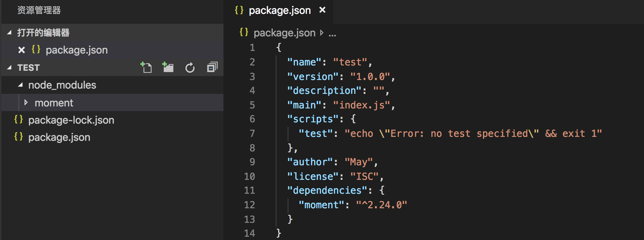
Task: Click the "description" key
Action: (x=324, y=91)
